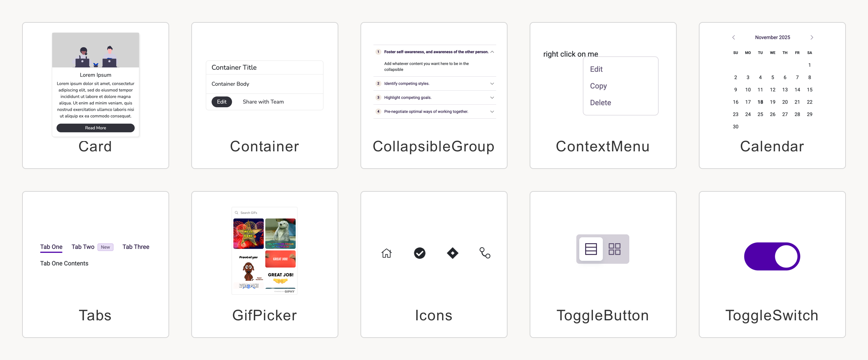Screen dimensions: 868x360
Task: Click the filled checkmark circle icon
Action: coord(419,253)
